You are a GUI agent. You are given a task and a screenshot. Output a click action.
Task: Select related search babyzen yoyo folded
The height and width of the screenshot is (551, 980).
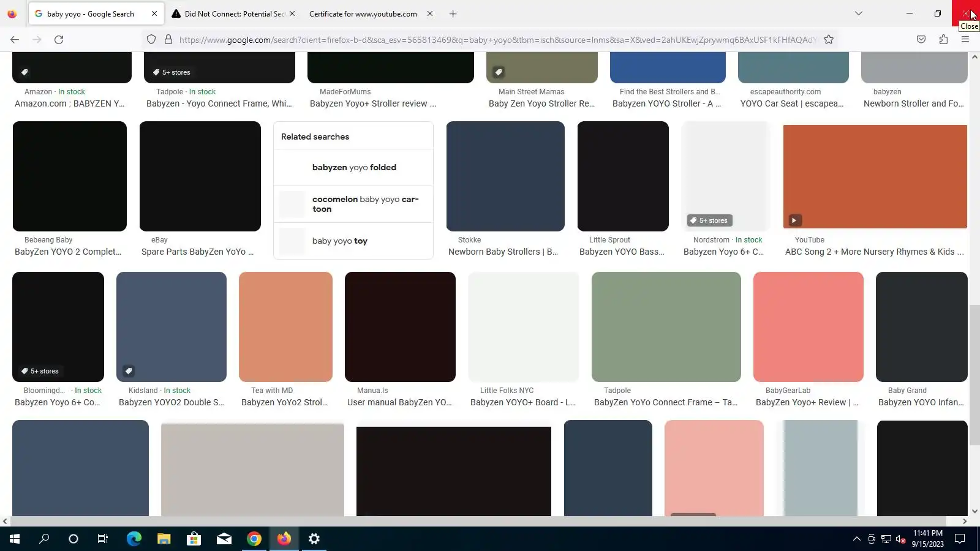pos(353,168)
